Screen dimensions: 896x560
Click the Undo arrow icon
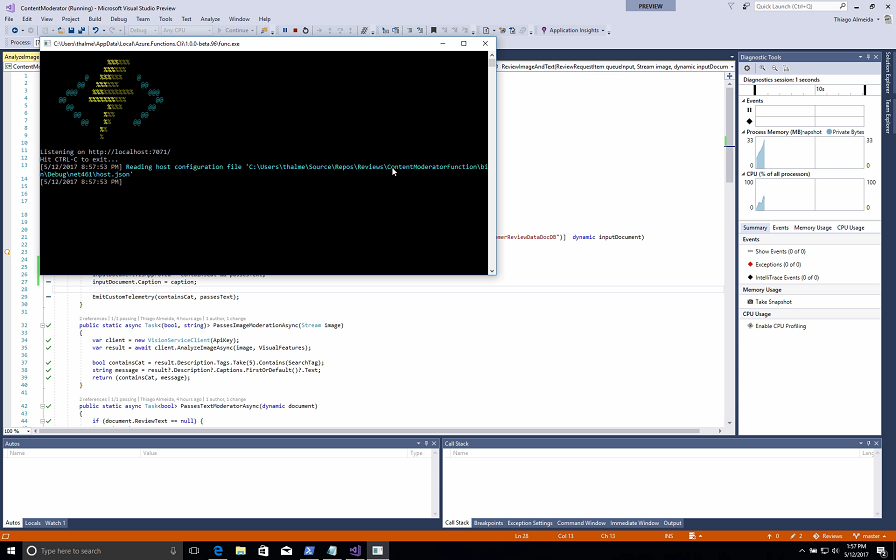tap(96, 30)
